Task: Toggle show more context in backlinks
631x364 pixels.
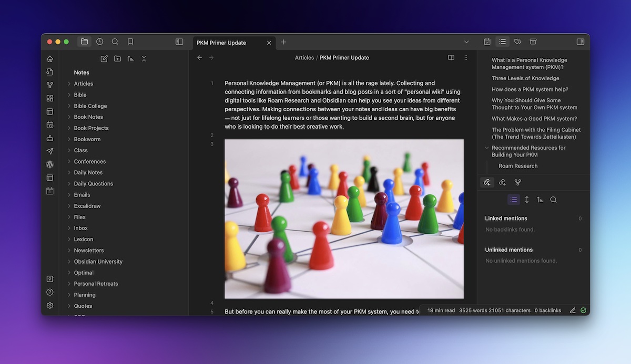Action: [527, 200]
